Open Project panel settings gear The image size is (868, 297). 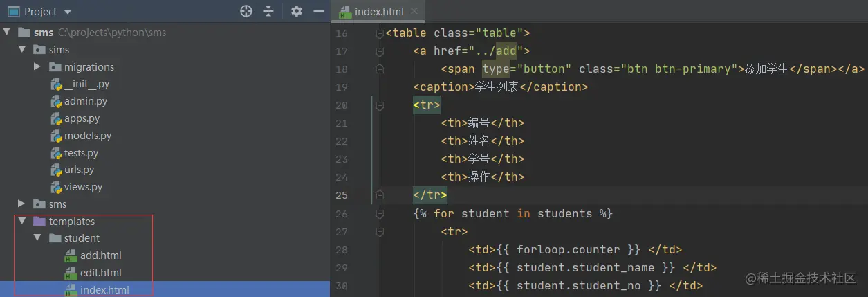pyautogui.click(x=297, y=11)
